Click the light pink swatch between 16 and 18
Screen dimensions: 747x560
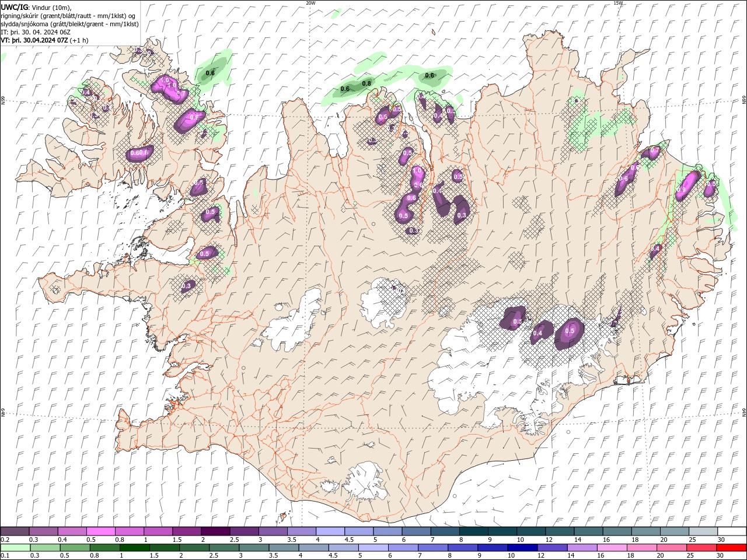click(612, 548)
